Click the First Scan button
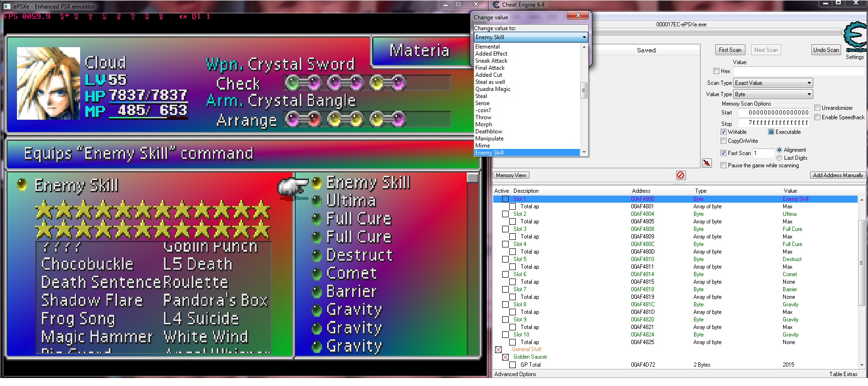The width and height of the screenshot is (868, 386). (x=730, y=50)
